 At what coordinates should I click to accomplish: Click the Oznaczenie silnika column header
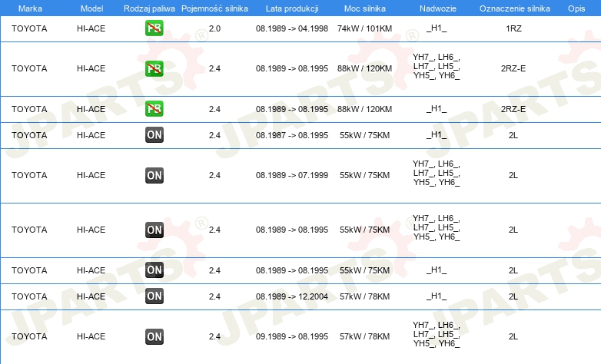tap(514, 8)
